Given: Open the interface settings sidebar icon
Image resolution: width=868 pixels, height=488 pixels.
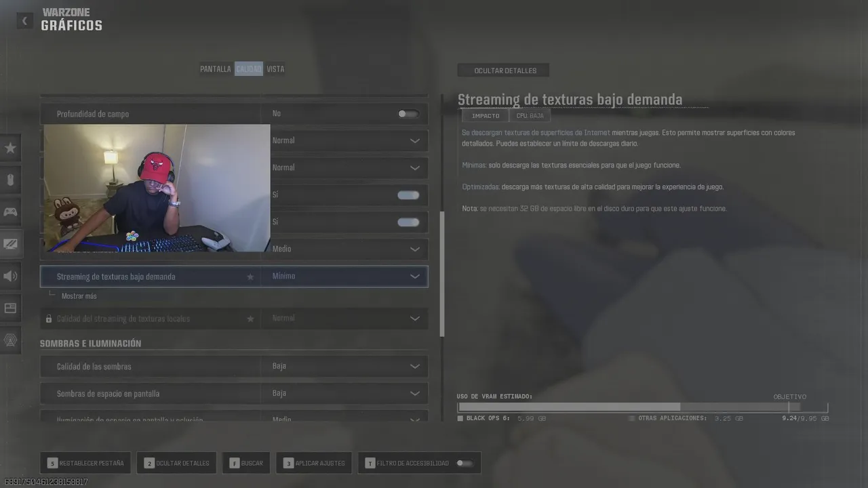Looking at the screenshot, I should 10,308.
